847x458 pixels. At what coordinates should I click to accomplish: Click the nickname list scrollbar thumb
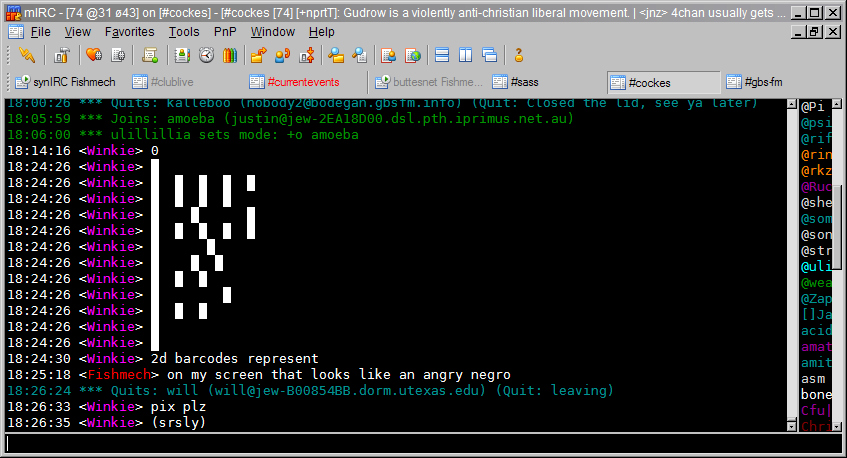tap(837, 227)
